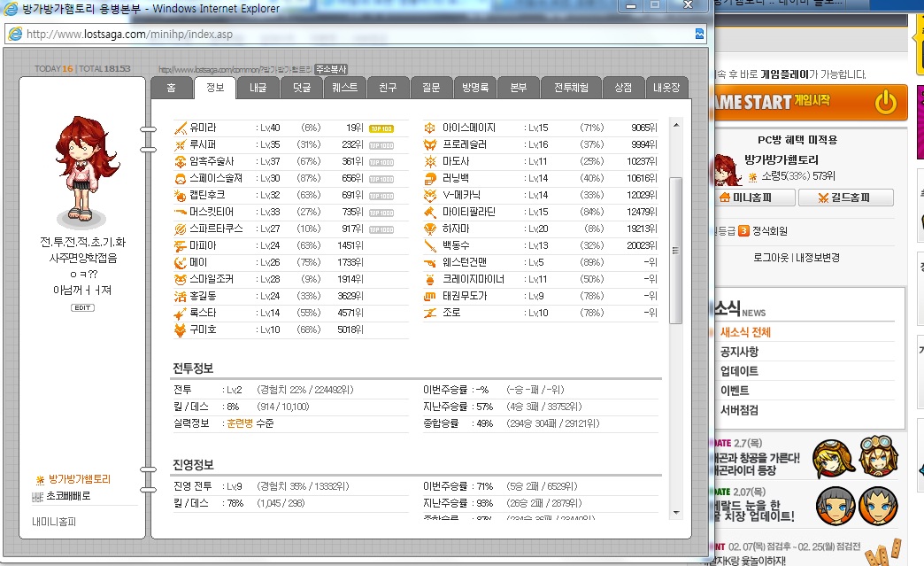Open the 미니홈피 button
924x566 pixels.
coord(752,198)
